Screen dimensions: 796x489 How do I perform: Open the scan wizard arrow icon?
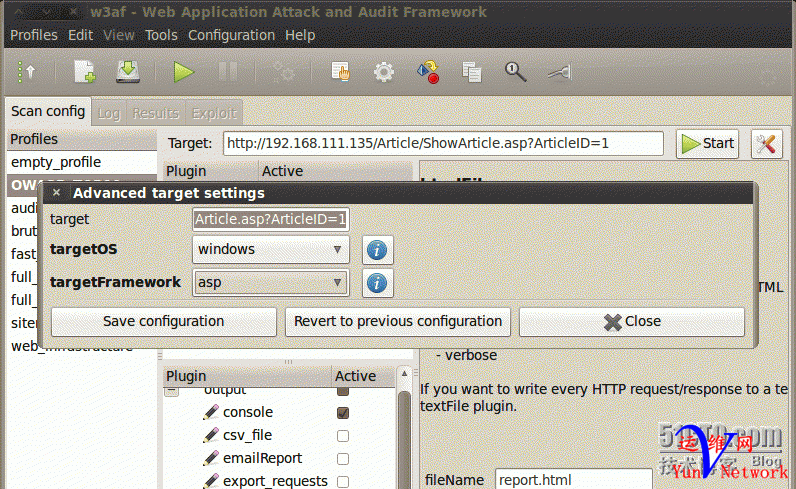27,72
